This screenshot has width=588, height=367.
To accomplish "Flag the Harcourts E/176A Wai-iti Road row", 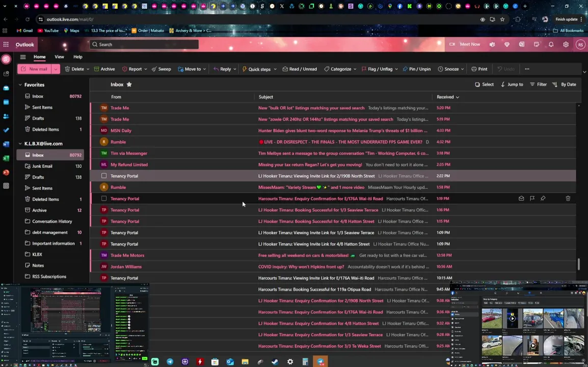I will pyautogui.click(x=532, y=198).
